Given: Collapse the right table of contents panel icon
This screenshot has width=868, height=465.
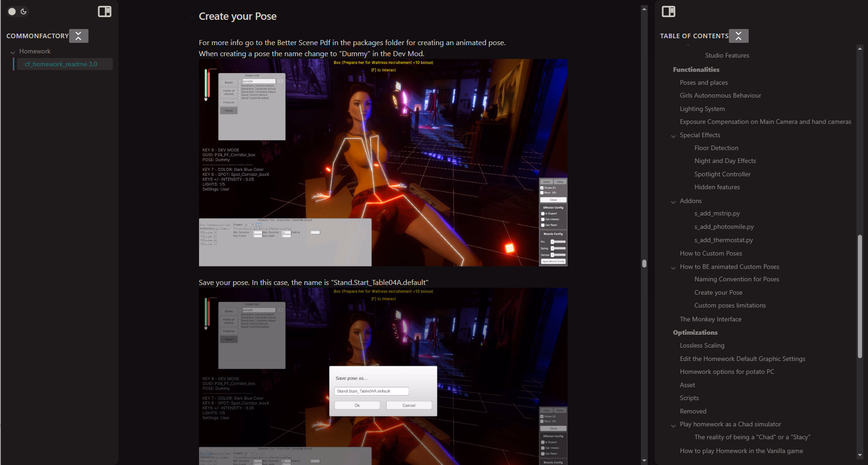Looking at the screenshot, I should coord(669,12).
